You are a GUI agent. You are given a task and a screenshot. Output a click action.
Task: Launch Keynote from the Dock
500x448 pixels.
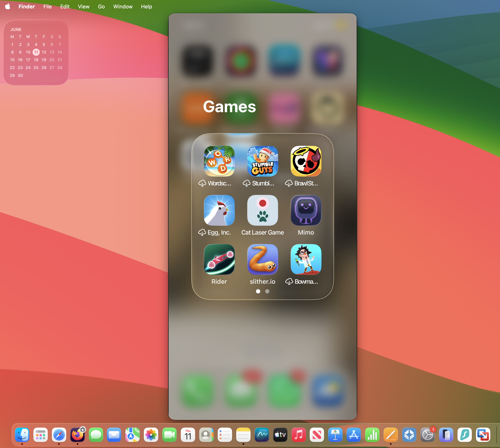(x=336, y=435)
